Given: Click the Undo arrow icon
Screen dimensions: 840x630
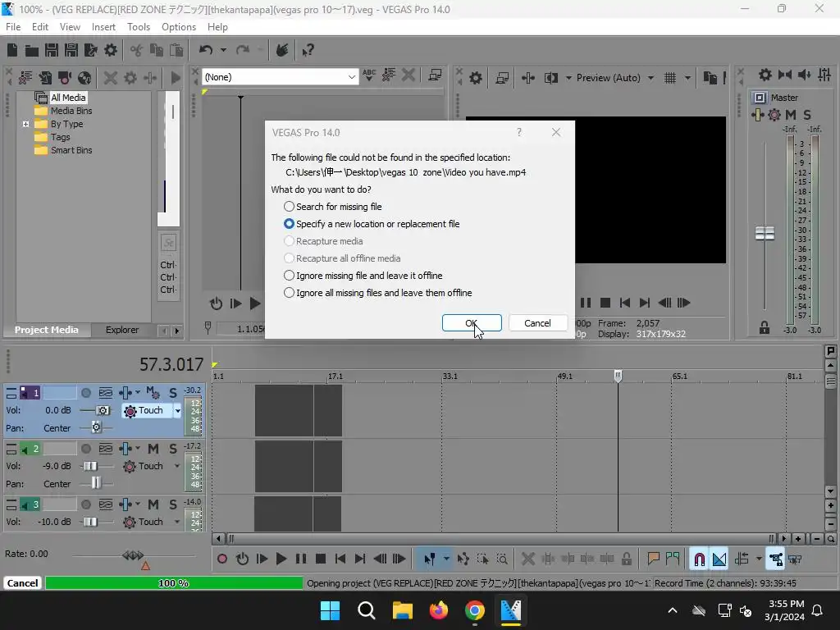Looking at the screenshot, I should click(x=206, y=50).
